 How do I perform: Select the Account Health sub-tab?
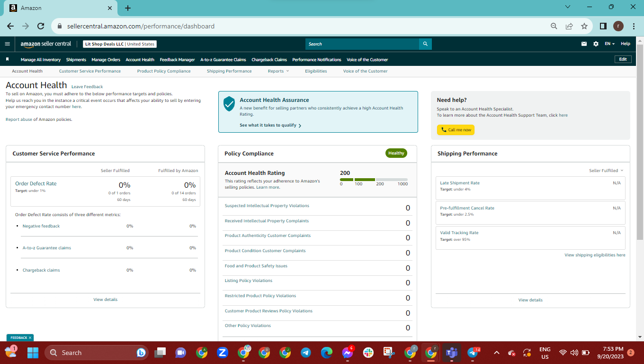(x=27, y=71)
